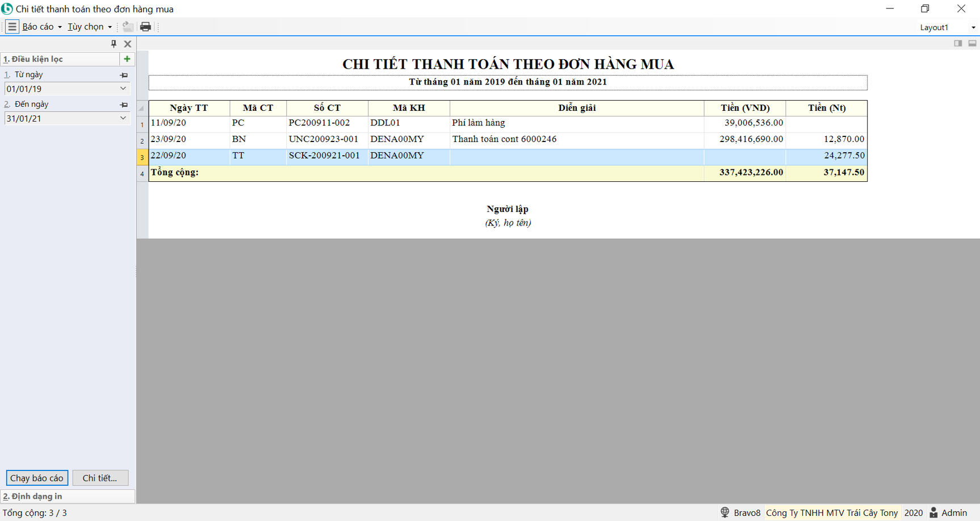Click the export icon next to print
The width and height of the screenshot is (980, 521).
point(128,27)
